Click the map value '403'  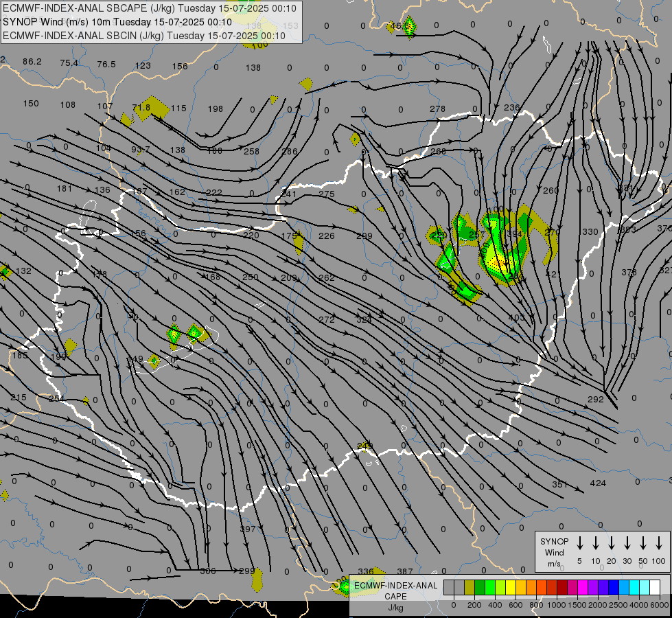(x=516, y=318)
